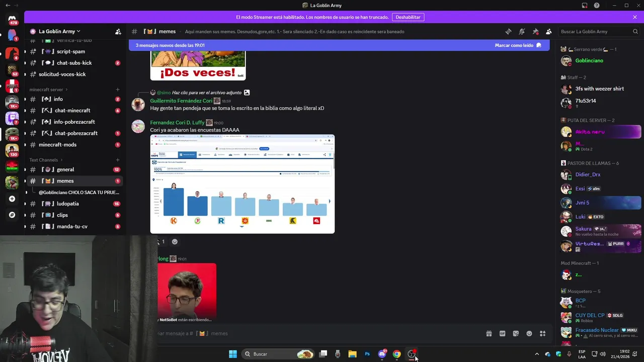Show hidden icons in the system tray
The width and height of the screenshot is (644, 362).
tap(536, 354)
